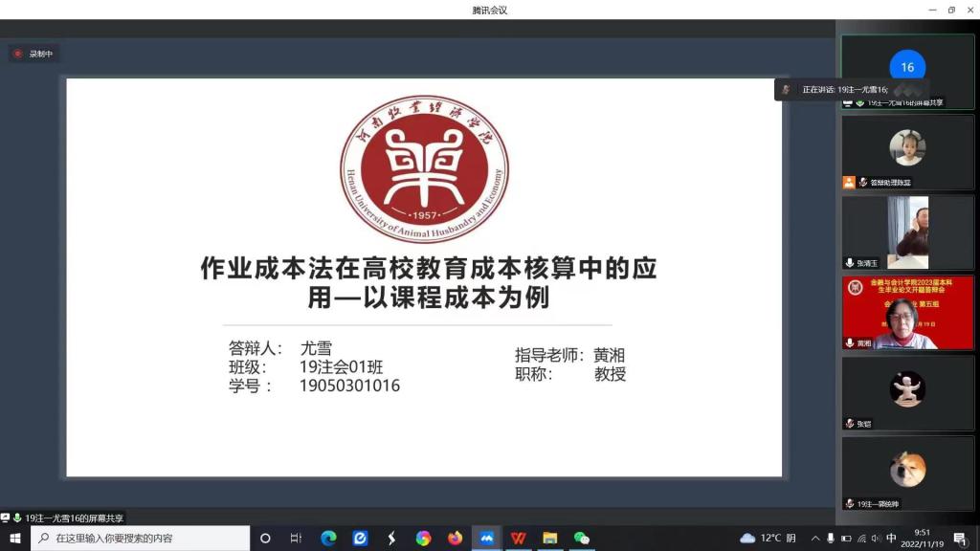The height and width of the screenshot is (551, 980).
Task: Toggle the 中 input method indicator
Action: (891, 539)
